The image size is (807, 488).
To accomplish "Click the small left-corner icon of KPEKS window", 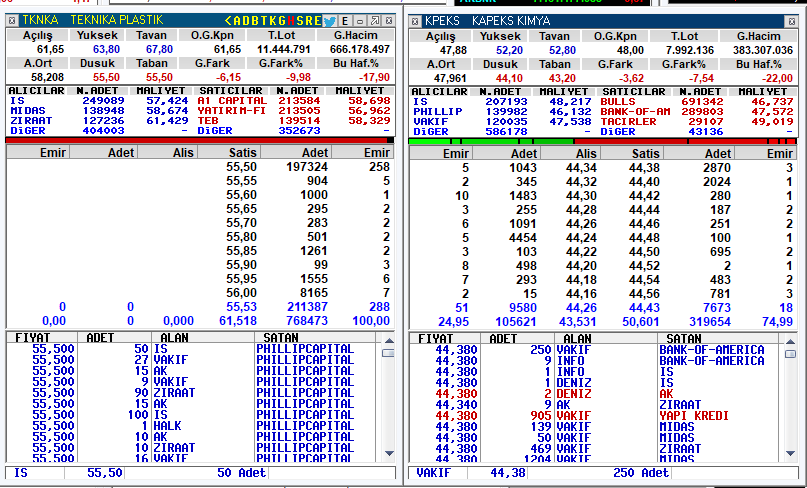I will pos(415,22).
